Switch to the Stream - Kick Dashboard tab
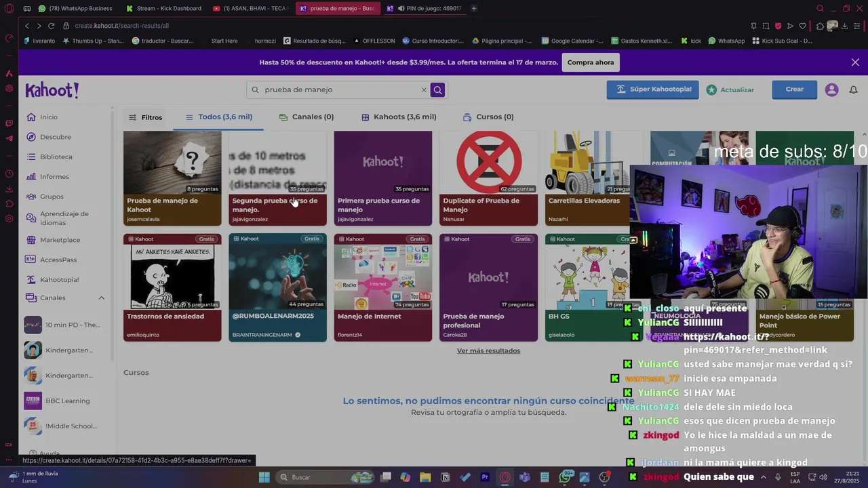Screen dimensions: 868x488 pos(165,8)
